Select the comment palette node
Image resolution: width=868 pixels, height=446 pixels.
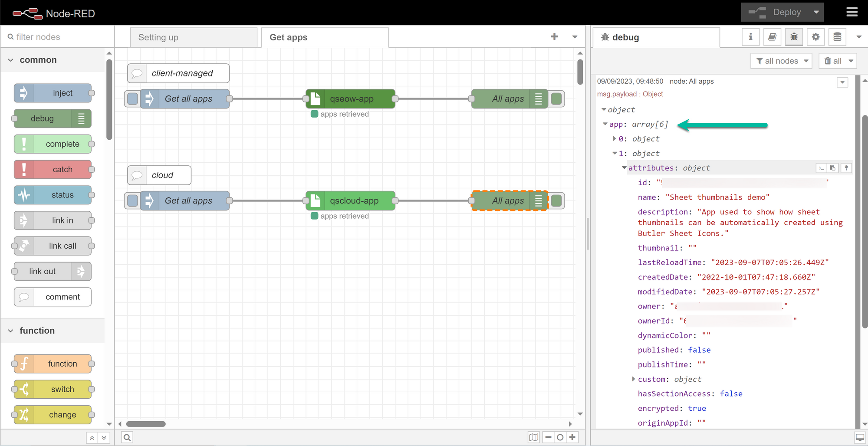pyautogui.click(x=53, y=297)
